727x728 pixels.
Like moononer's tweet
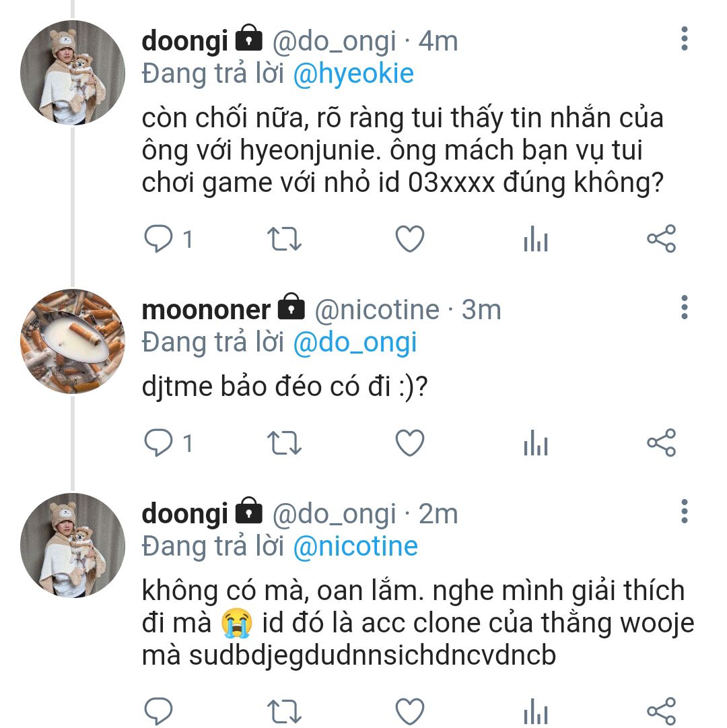tap(409, 443)
